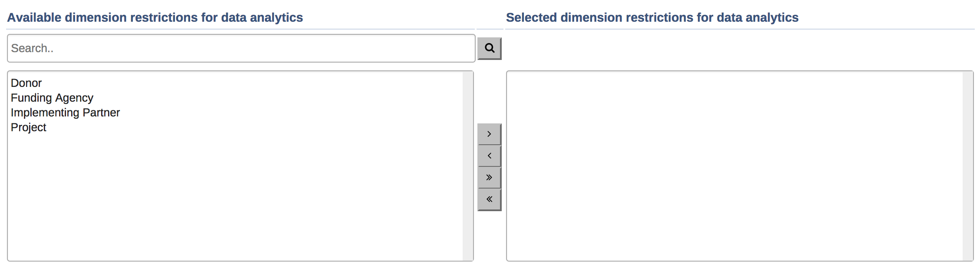Image resolution: width=980 pixels, height=272 pixels.
Task: Click inside the empty selected restrictions box
Action: (733, 166)
